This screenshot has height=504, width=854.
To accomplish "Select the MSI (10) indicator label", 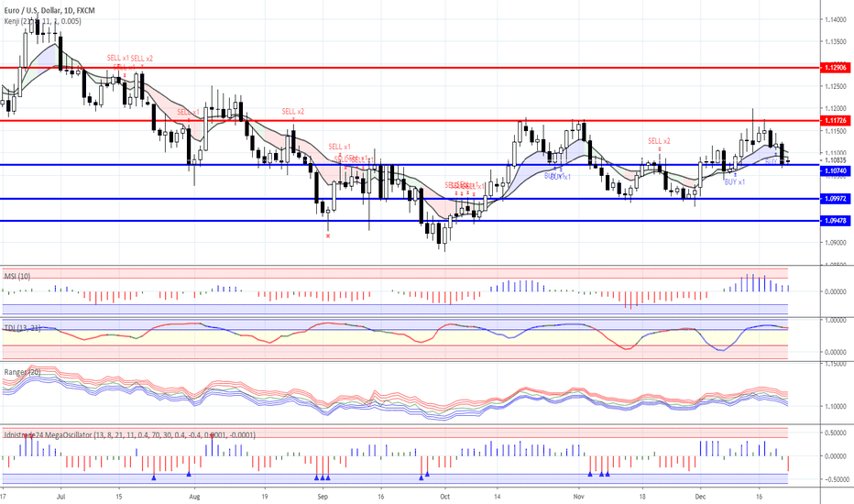I will pos(16,275).
